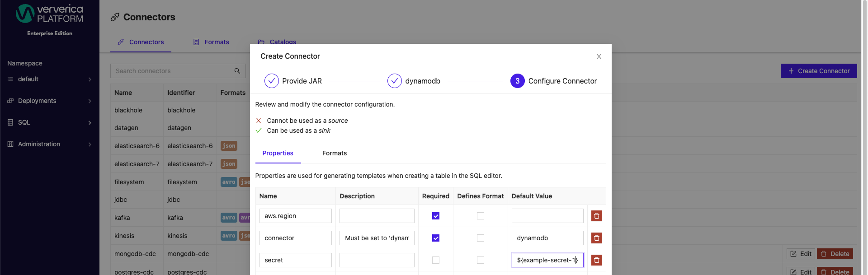868x275 pixels.
Task: Edit the secret description field
Action: [377, 260]
